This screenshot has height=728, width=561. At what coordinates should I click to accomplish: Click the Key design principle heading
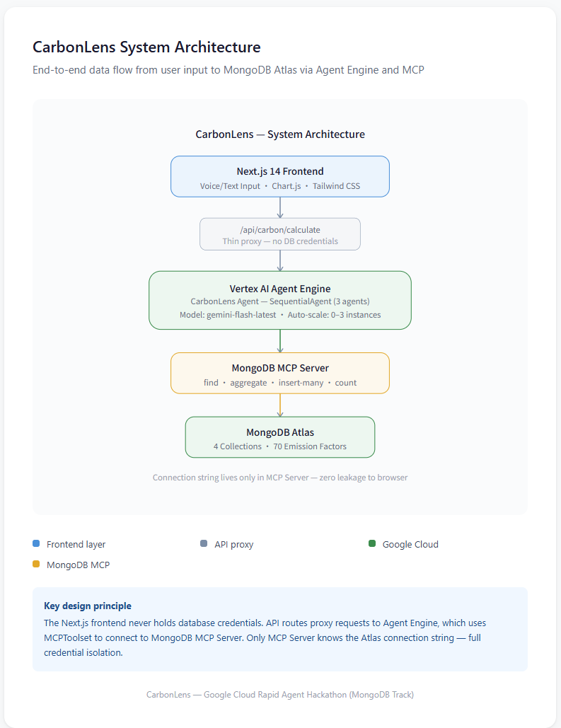click(88, 606)
